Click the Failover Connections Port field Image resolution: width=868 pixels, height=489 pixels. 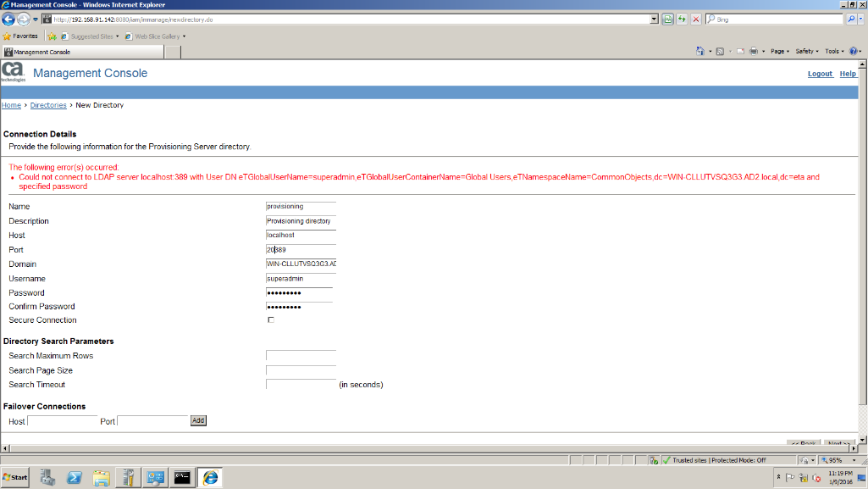[x=152, y=421]
